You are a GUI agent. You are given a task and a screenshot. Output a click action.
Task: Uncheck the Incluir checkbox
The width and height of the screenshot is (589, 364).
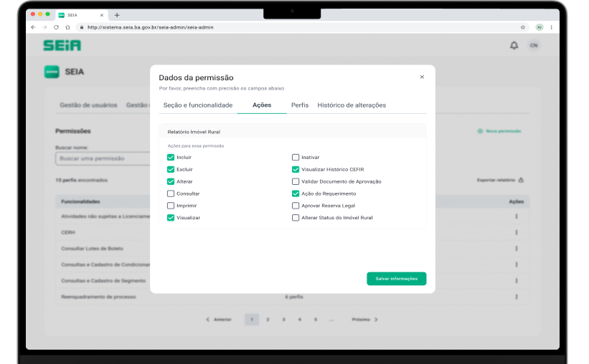[171, 157]
